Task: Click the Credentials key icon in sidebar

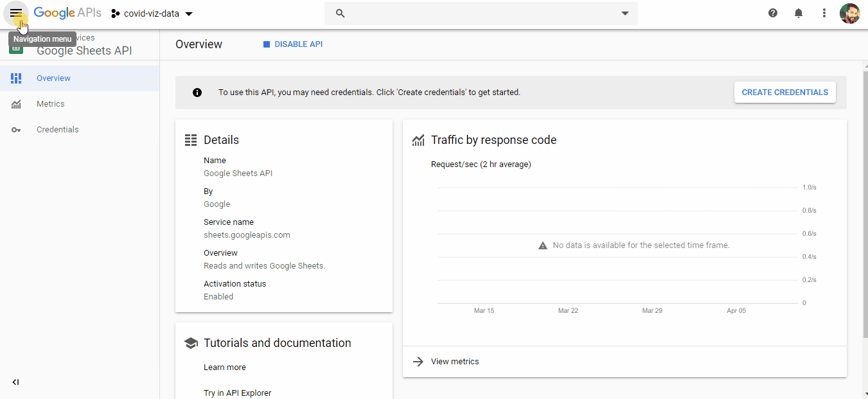Action: pos(16,130)
